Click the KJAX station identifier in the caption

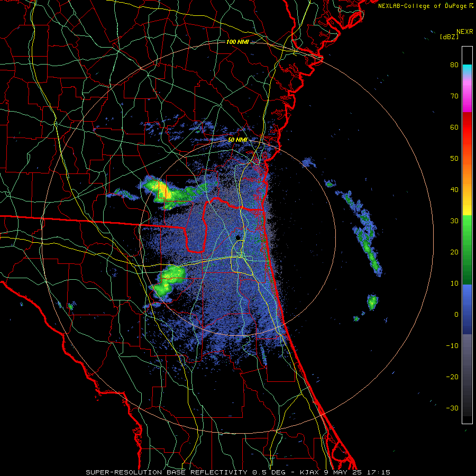pos(310,472)
